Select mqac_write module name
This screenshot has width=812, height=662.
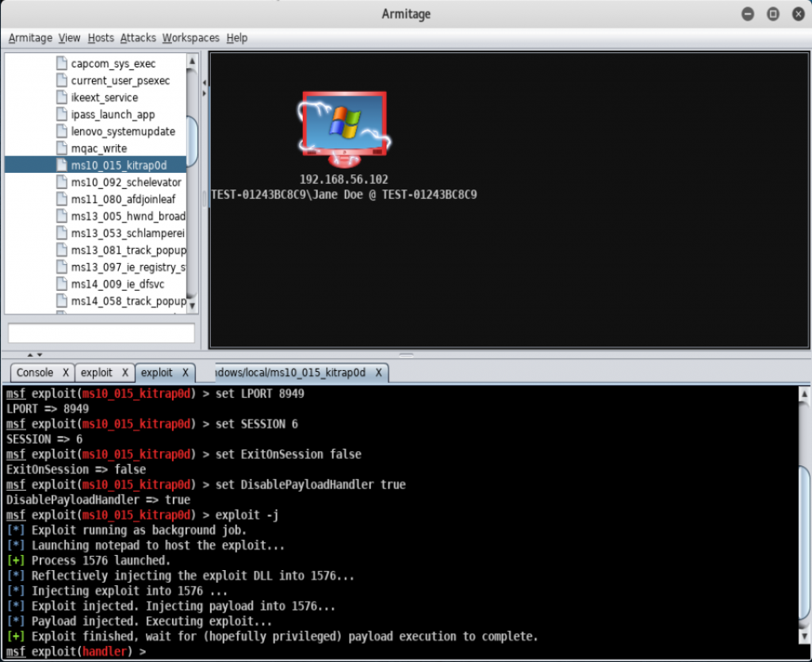pos(99,148)
